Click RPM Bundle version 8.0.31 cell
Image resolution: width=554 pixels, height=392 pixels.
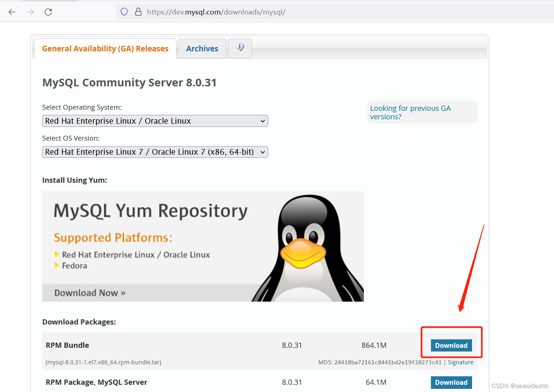pyautogui.click(x=292, y=345)
